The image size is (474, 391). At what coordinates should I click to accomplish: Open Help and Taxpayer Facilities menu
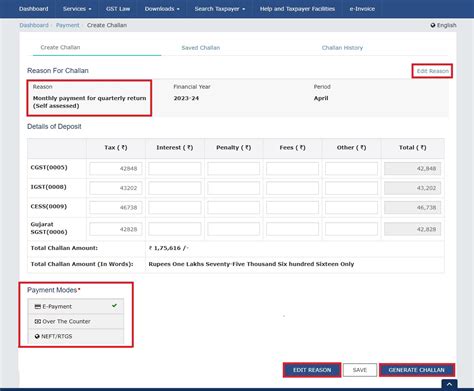297,9
